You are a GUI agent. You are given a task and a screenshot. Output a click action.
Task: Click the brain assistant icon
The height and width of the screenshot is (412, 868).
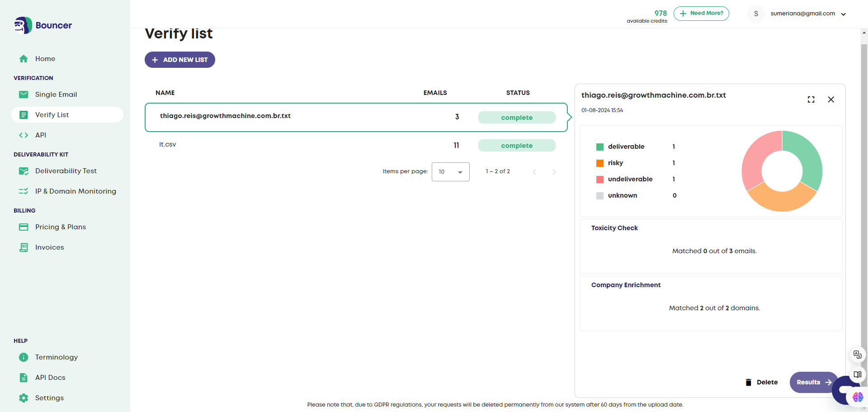click(x=858, y=397)
